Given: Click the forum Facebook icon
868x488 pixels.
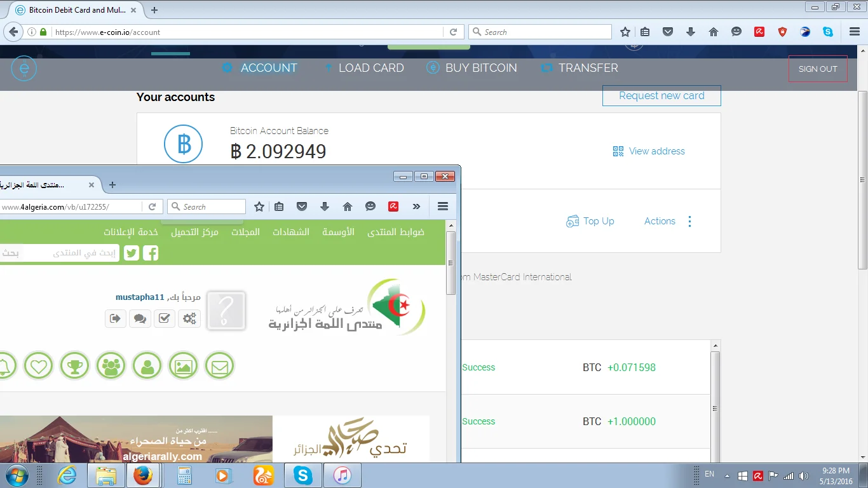Looking at the screenshot, I should coord(151,253).
